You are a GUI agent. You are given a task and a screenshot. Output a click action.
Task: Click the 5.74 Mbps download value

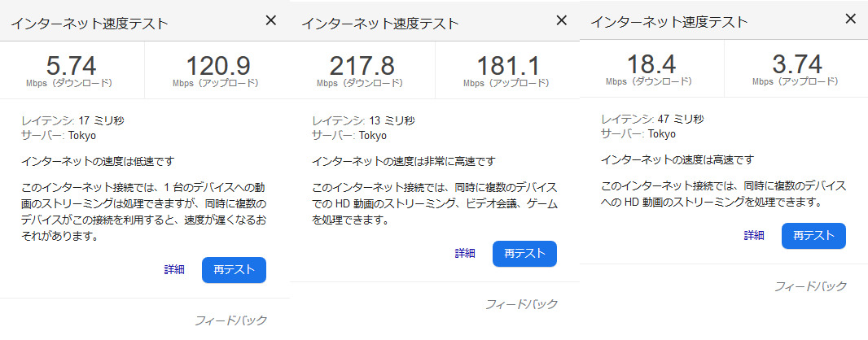coord(72,65)
